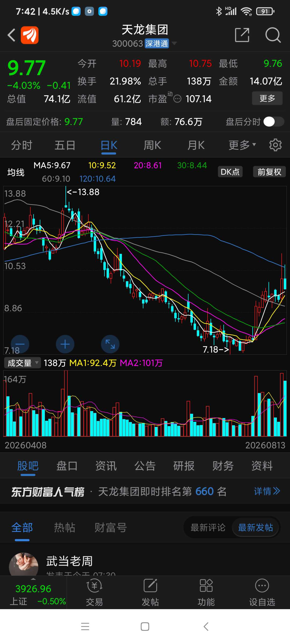Image resolution: width=290 pixels, height=644 pixels.
Task: Open the search magnifier icon
Action: (273, 35)
